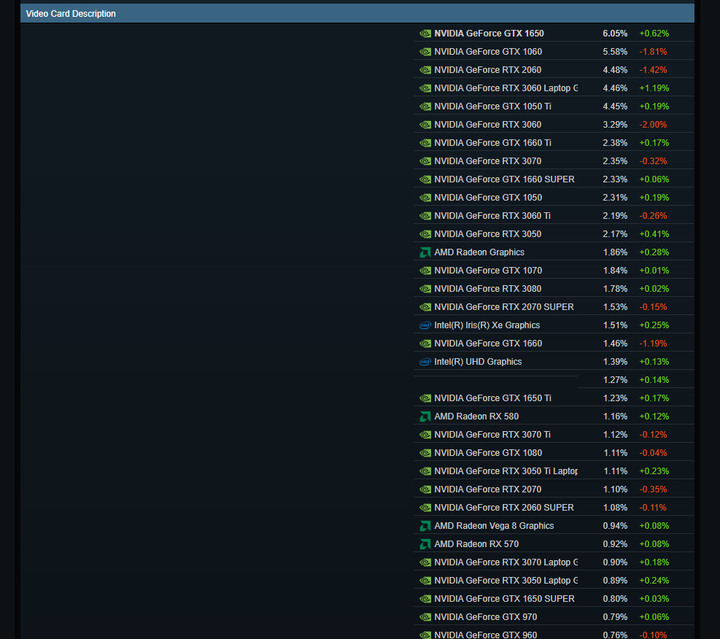Click NVIDIA icon beside RTX 3070 Ti
This screenshot has width=720, height=639.
coord(425,435)
